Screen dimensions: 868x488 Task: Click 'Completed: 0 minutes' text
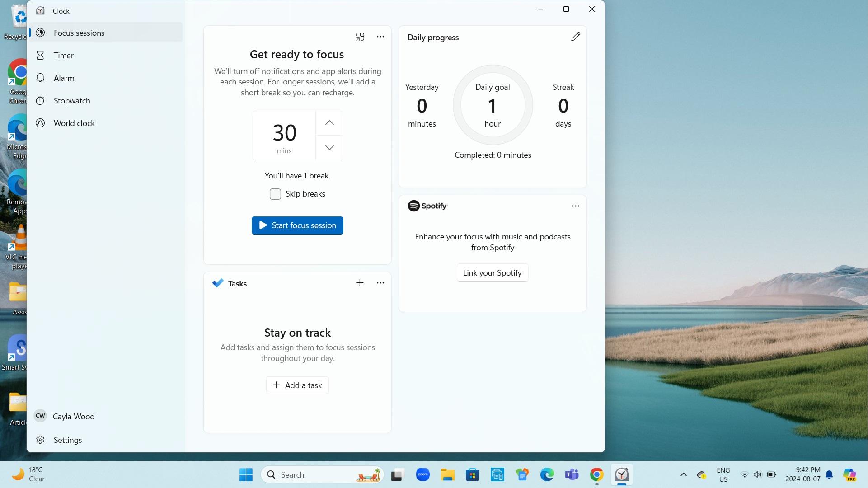[x=493, y=155]
